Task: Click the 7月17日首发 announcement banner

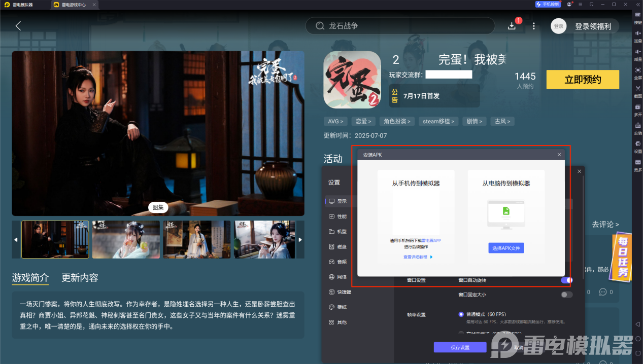Action: pyautogui.click(x=434, y=95)
